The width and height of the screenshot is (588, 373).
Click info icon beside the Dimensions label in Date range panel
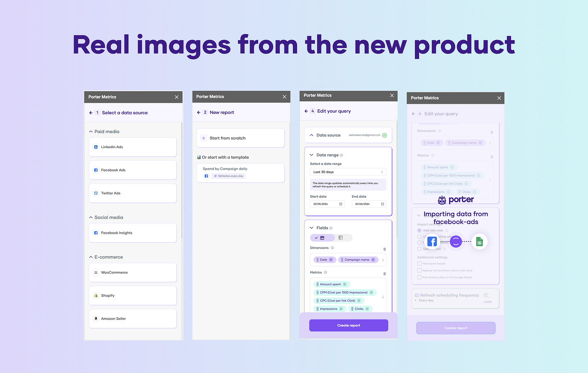(x=332, y=248)
